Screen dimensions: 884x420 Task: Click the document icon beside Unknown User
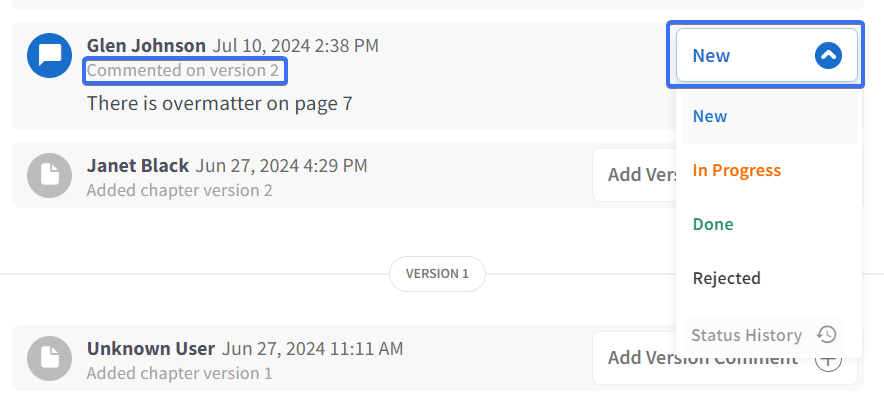click(x=50, y=359)
